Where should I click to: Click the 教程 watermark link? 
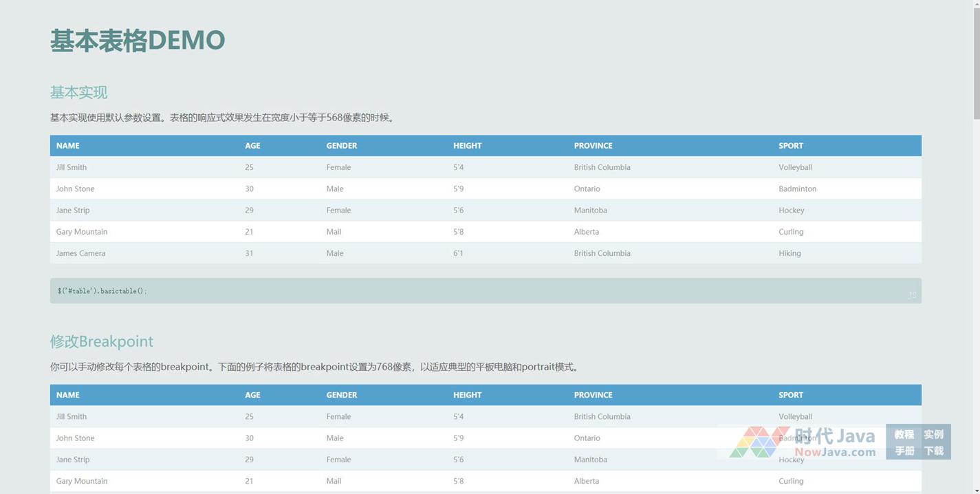904,434
